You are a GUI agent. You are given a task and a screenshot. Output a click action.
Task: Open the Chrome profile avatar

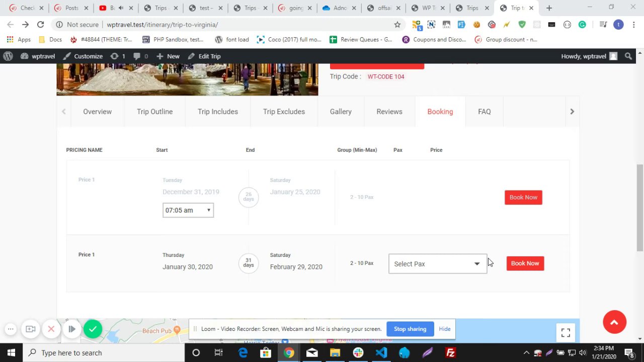[x=618, y=25]
